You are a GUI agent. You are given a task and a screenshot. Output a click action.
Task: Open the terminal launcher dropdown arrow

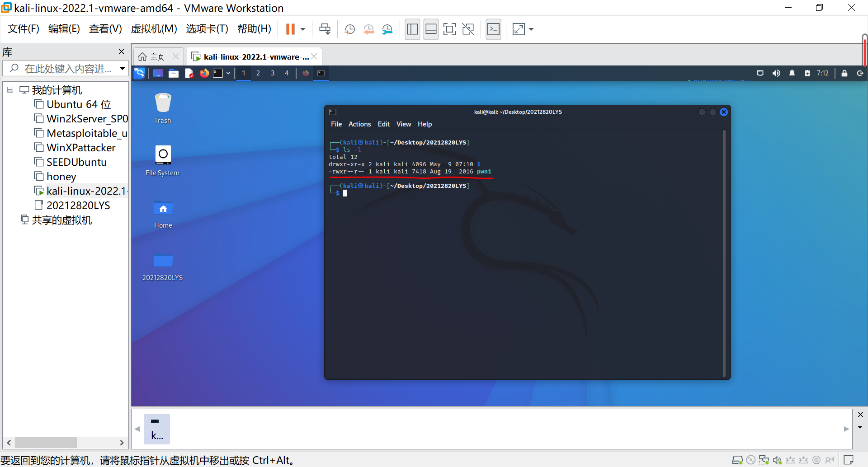(x=228, y=73)
